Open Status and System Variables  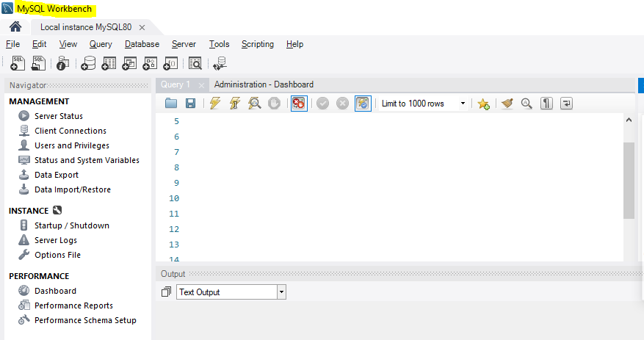87,160
